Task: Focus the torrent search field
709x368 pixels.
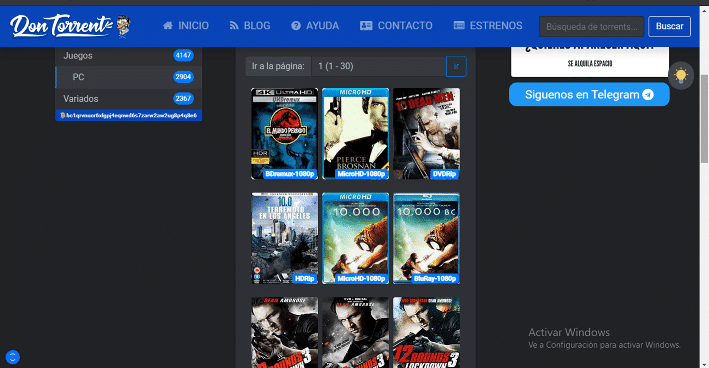Action: click(x=591, y=26)
